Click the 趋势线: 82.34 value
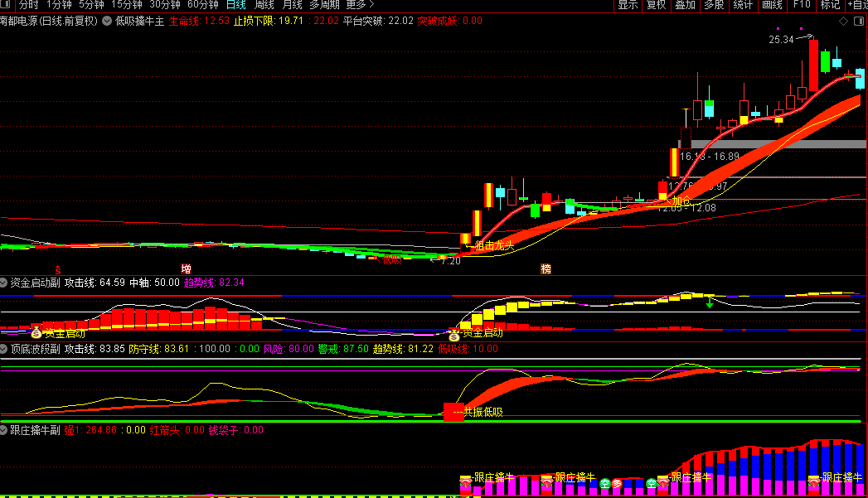Viewport: 868px width, 498px height. click(214, 283)
